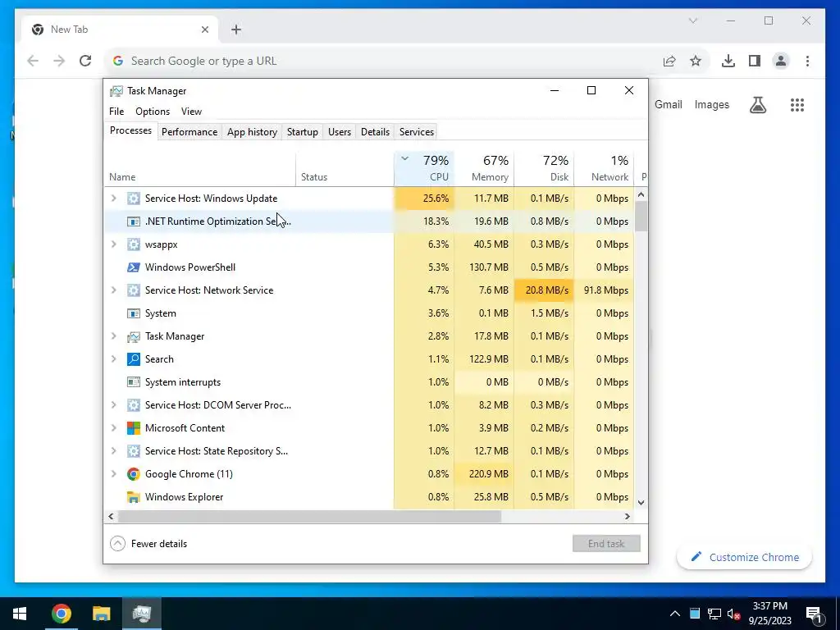This screenshot has height=630, width=840.
Task: Expand Google Chrome (11) process group
Action: (x=113, y=474)
